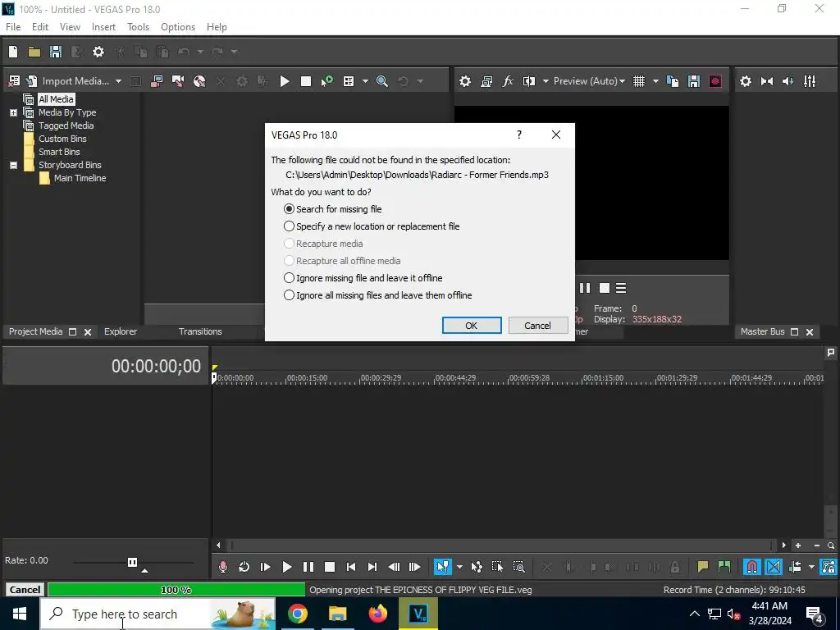Toggle the Enable Snapping magnet
This screenshot has width=840, height=630.
tap(752, 567)
